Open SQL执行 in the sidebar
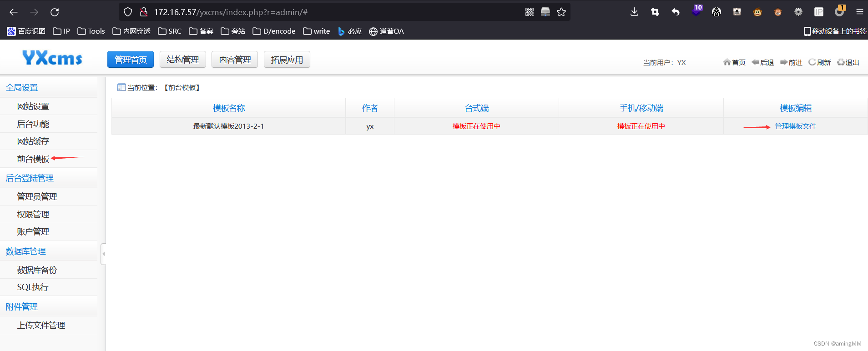Image resolution: width=868 pixels, height=351 pixels. pos(33,287)
